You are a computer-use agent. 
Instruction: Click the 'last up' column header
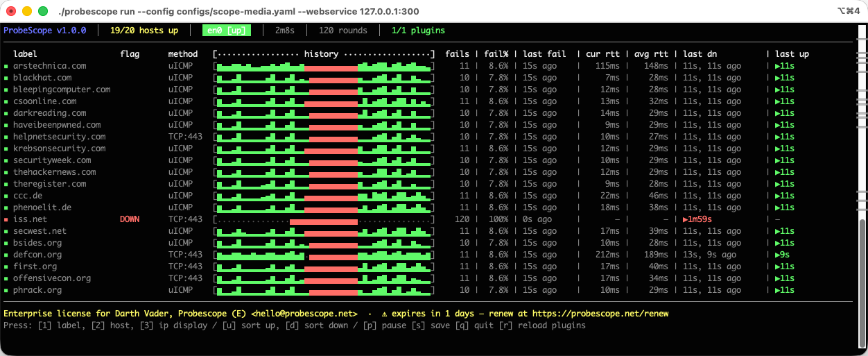click(792, 54)
